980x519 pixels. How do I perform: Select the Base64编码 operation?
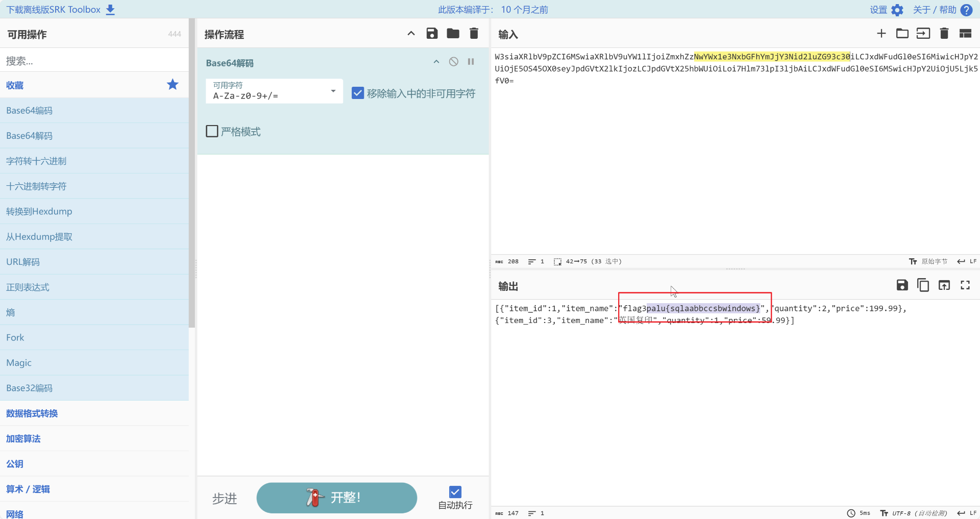pos(94,110)
